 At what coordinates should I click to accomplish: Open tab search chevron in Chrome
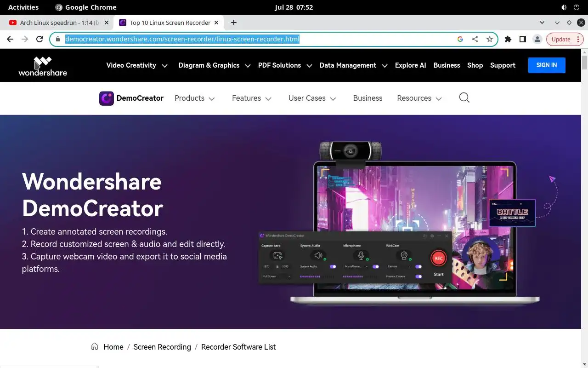(542, 23)
